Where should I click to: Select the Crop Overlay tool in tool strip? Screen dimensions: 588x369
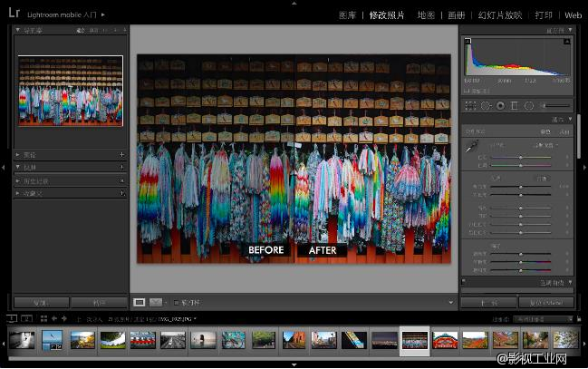pos(472,105)
